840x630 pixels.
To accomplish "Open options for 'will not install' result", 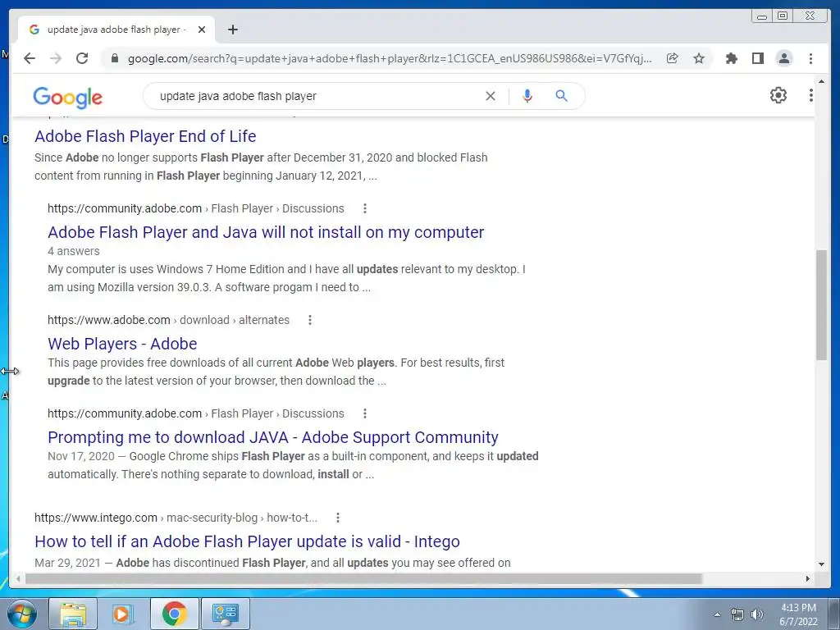I will 365,208.
